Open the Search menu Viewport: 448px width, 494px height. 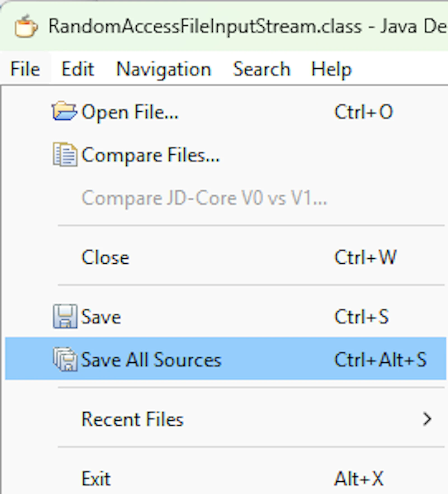(x=262, y=69)
